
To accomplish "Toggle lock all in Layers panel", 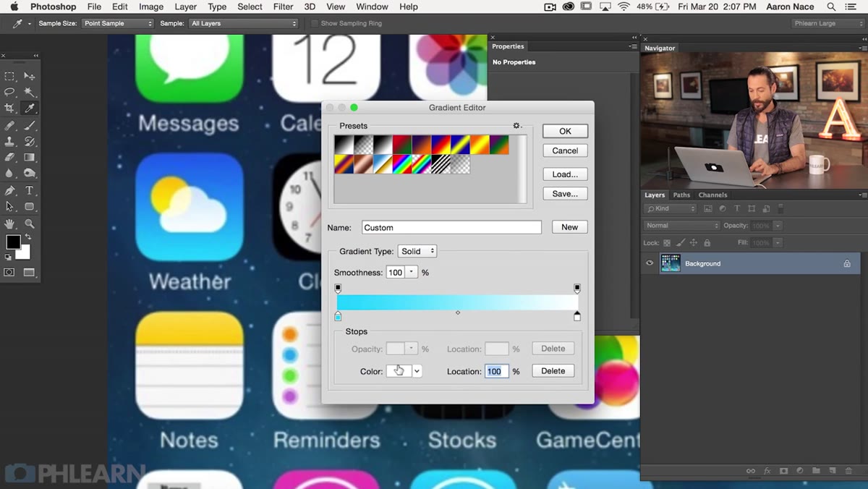I will [x=707, y=243].
